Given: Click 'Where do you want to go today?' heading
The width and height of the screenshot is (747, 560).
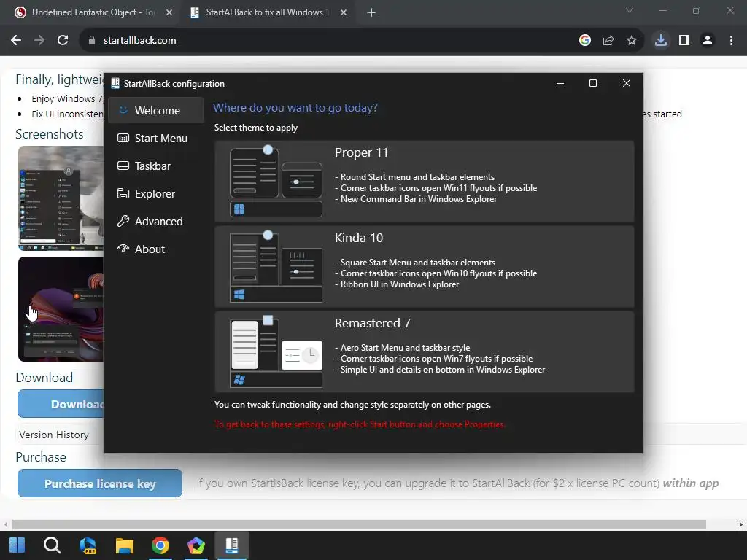Looking at the screenshot, I should click(x=295, y=108).
